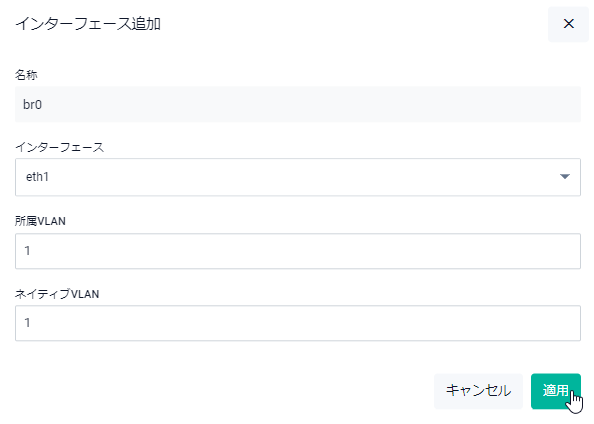Click the 所属VLAN label

pos(40,221)
